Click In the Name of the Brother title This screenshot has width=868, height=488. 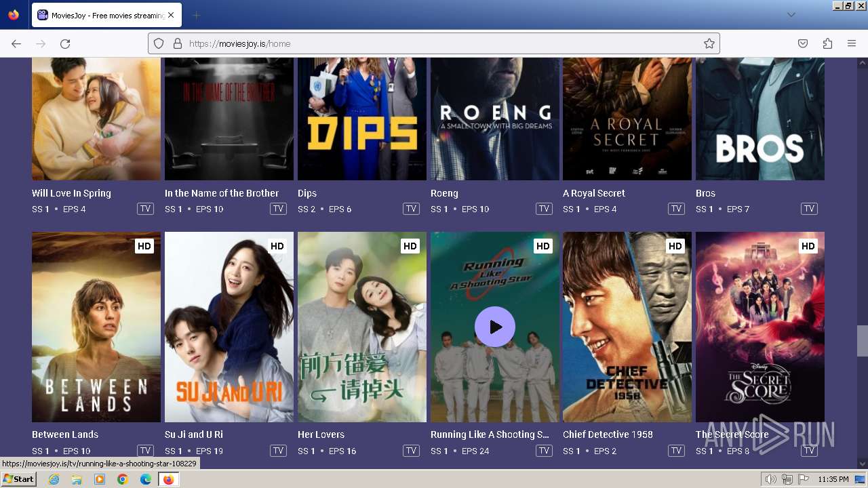tap(222, 193)
